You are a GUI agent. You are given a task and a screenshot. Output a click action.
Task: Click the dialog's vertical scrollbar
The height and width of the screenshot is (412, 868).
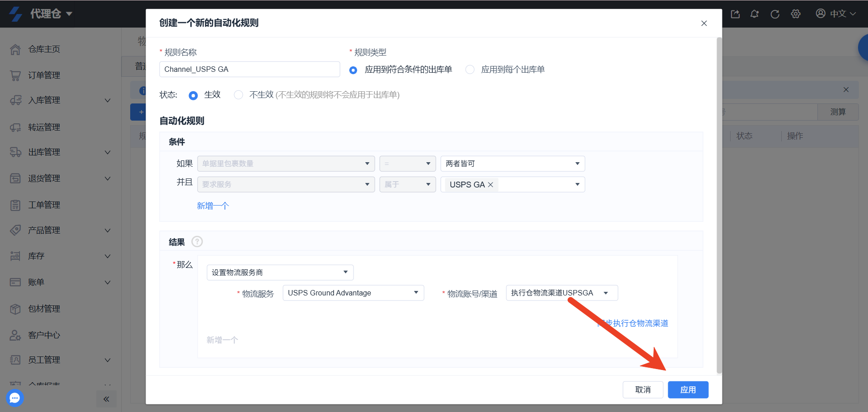[719, 206]
